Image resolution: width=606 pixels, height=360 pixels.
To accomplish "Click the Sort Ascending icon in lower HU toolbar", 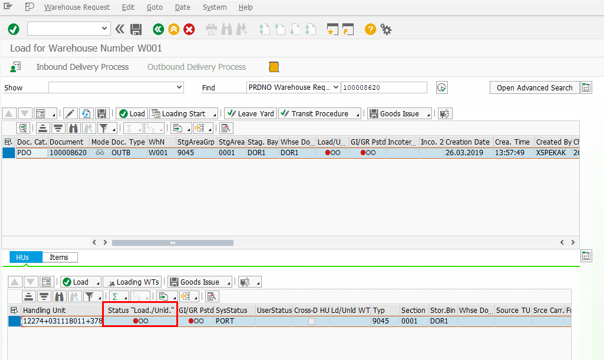I will [x=28, y=297].
